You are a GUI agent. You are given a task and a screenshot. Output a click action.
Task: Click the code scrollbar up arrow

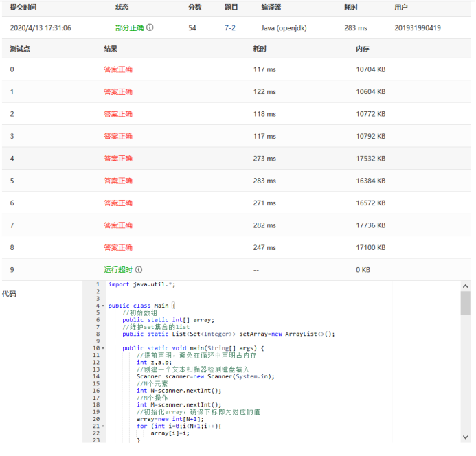[x=466, y=286]
